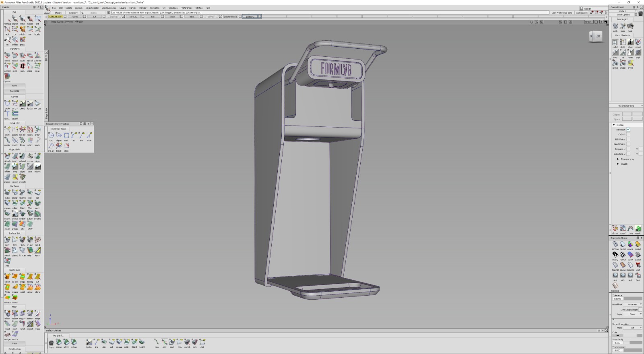The image size is (644, 354).
Task: Pick the circle curve tool in Palette
Action: (7, 104)
